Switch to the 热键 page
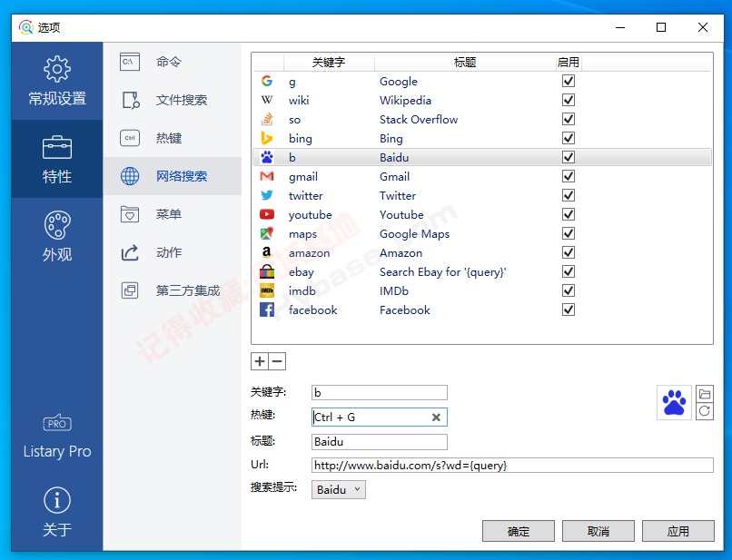 coord(173,138)
